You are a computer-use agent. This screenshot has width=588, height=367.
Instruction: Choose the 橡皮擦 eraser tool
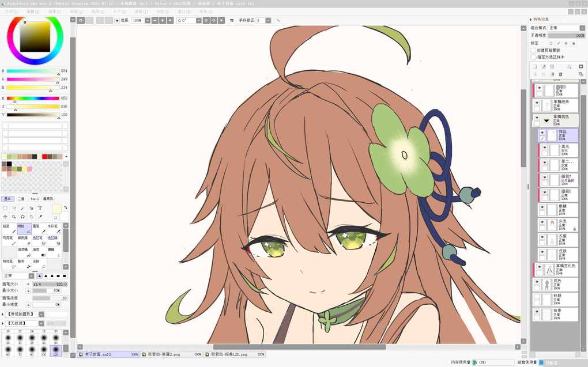(x=24, y=240)
